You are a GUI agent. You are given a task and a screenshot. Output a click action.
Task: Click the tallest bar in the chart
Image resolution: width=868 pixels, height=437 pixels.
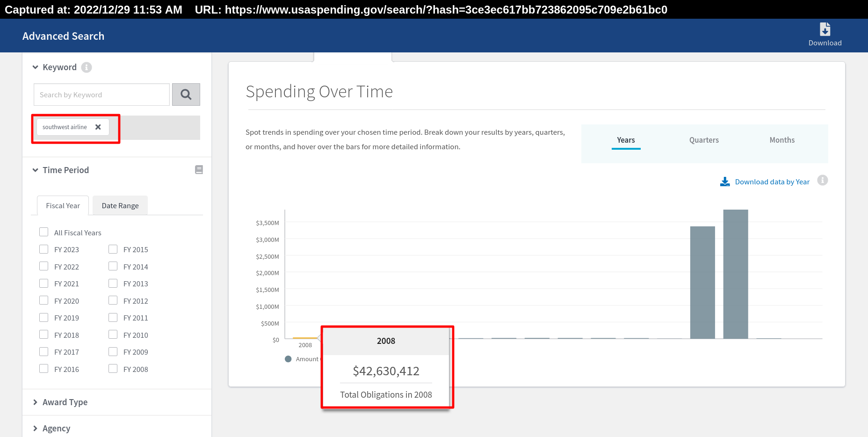[x=736, y=274]
